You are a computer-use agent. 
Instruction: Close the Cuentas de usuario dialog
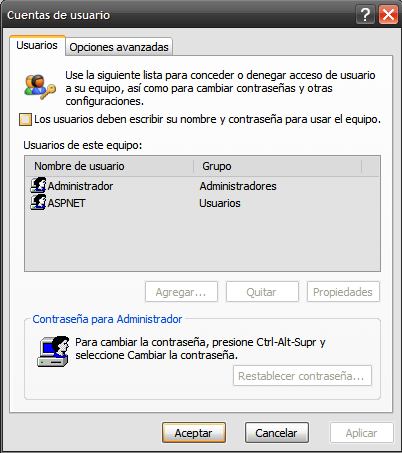(x=388, y=15)
